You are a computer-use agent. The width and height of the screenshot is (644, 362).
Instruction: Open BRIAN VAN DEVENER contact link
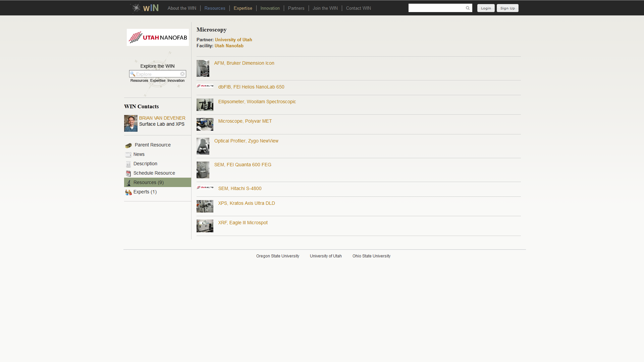[162, 118]
